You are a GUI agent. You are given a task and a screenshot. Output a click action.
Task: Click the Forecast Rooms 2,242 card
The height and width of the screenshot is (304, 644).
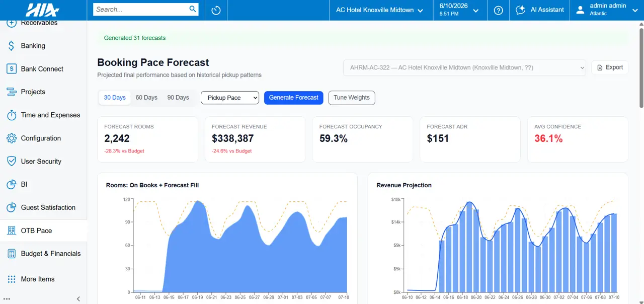[147, 139]
